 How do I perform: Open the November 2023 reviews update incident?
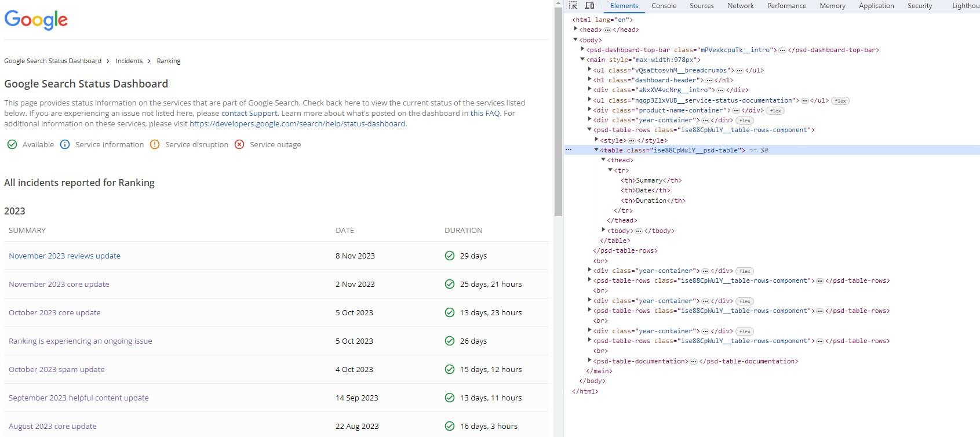coord(64,256)
